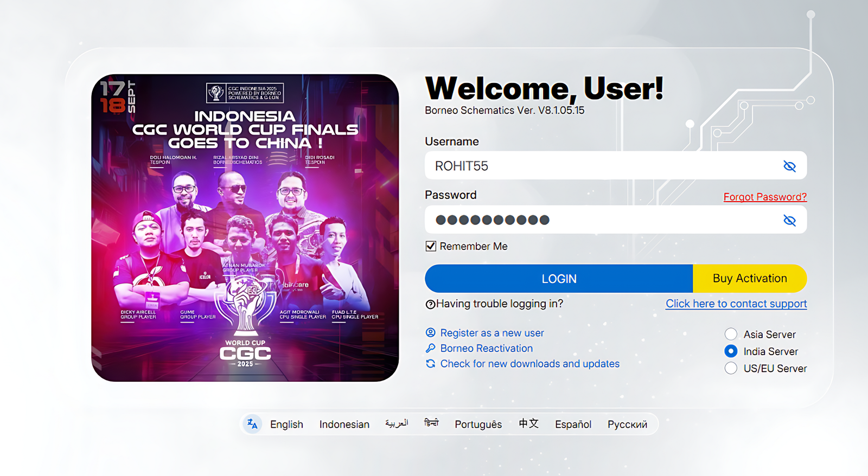
Task: Click the refresh icon beside Check for updates
Action: [x=431, y=364]
